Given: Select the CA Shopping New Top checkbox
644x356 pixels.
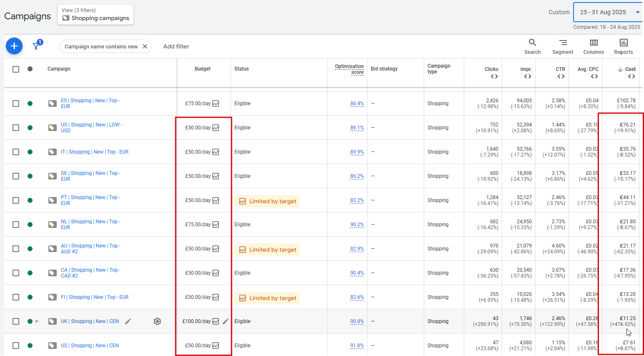Looking at the screenshot, I should [16, 273].
